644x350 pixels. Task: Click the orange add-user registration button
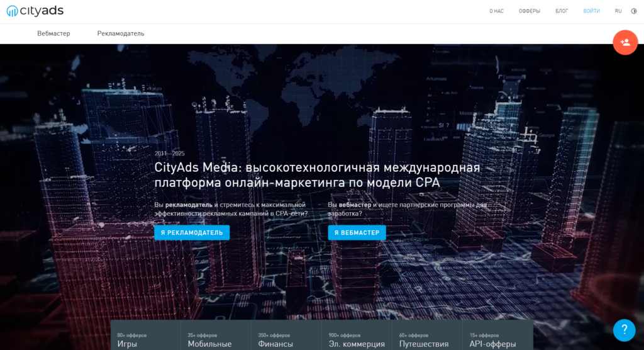[625, 42]
